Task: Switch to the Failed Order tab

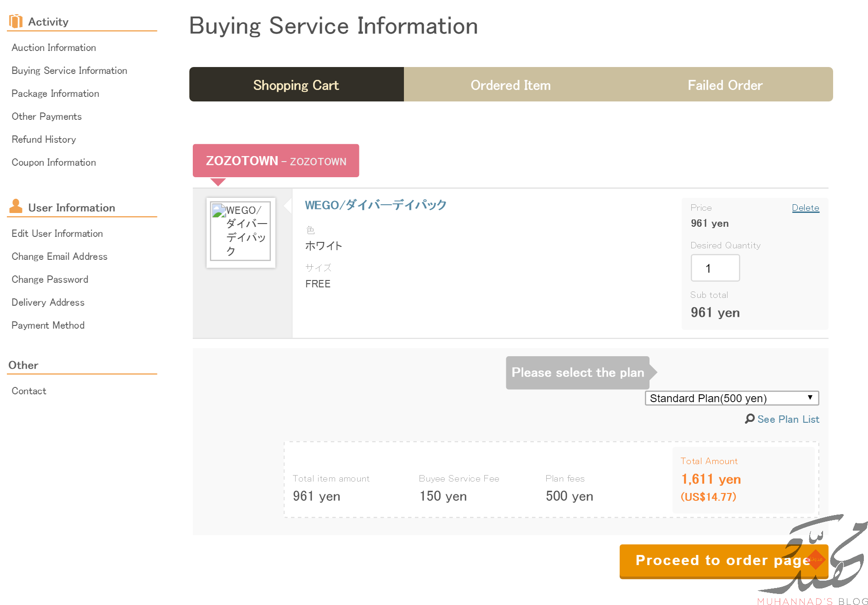Action: 725,85
